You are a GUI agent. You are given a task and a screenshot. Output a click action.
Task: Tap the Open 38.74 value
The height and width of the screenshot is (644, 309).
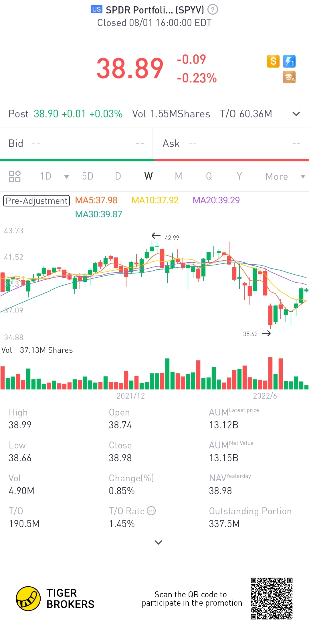(x=120, y=425)
